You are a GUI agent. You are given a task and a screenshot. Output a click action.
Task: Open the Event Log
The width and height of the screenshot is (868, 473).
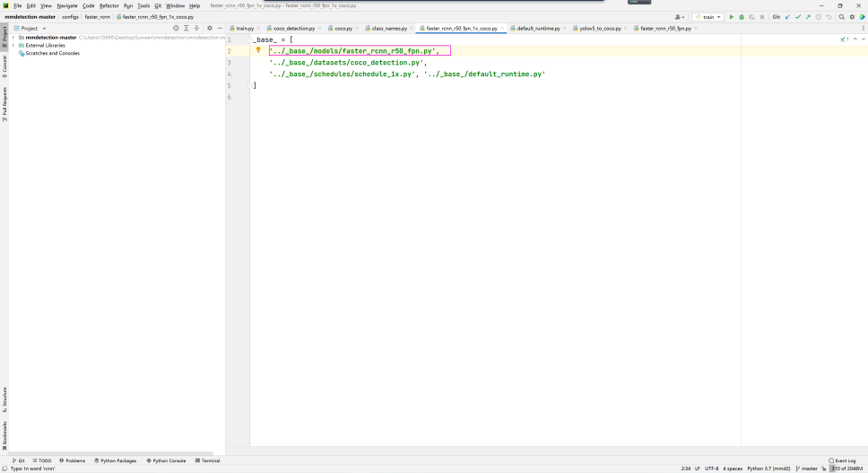pyautogui.click(x=842, y=460)
